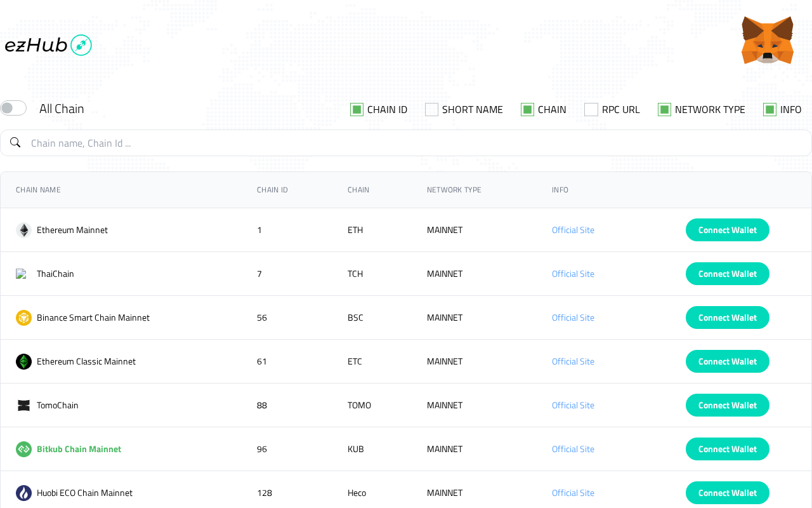Image resolution: width=812 pixels, height=508 pixels.
Task: Click the Ethereum Mainnet chain logo
Action: (23, 230)
